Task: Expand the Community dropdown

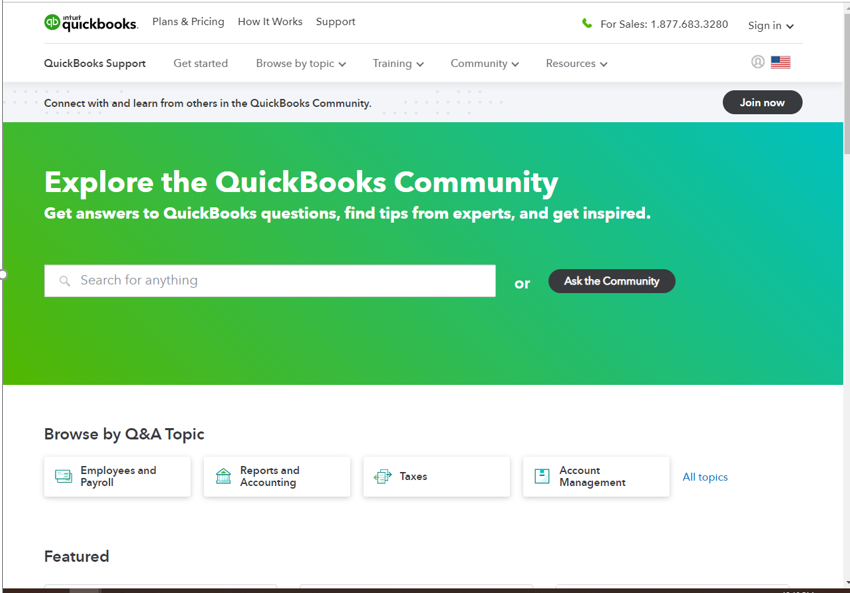Action: tap(485, 63)
